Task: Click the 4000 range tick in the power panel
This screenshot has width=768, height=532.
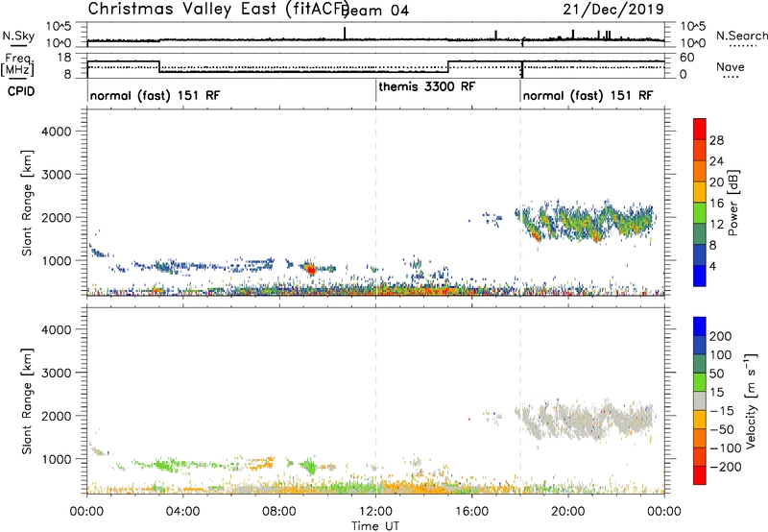Action: point(56,132)
